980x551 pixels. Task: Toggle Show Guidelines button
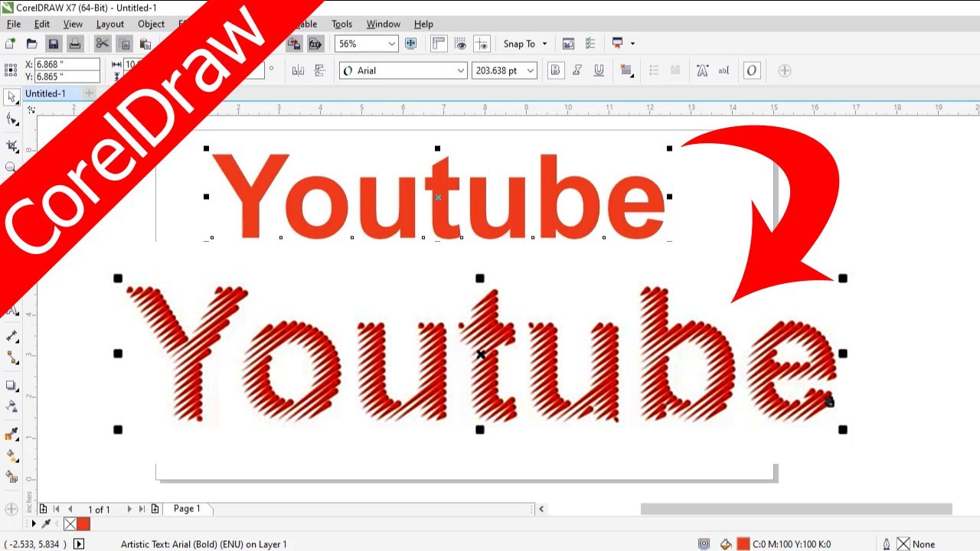(482, 44)
